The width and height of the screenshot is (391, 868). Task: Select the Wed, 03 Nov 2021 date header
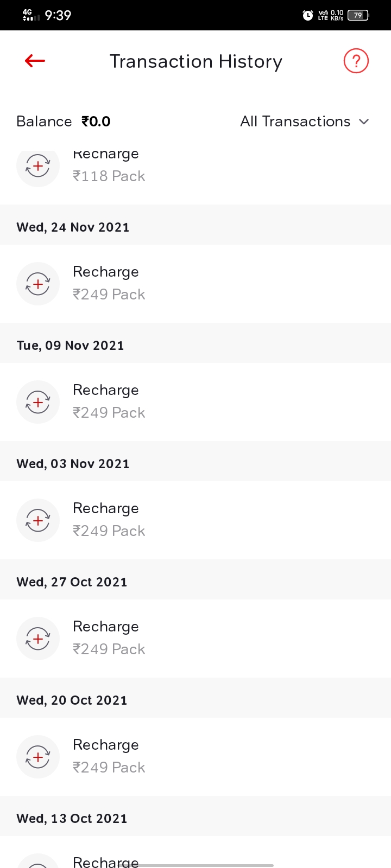(73, 464)
